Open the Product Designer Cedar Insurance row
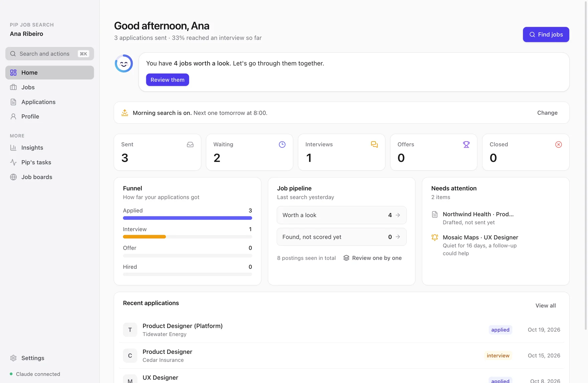This screenshot has width=588, height=383. pos(341,356)
